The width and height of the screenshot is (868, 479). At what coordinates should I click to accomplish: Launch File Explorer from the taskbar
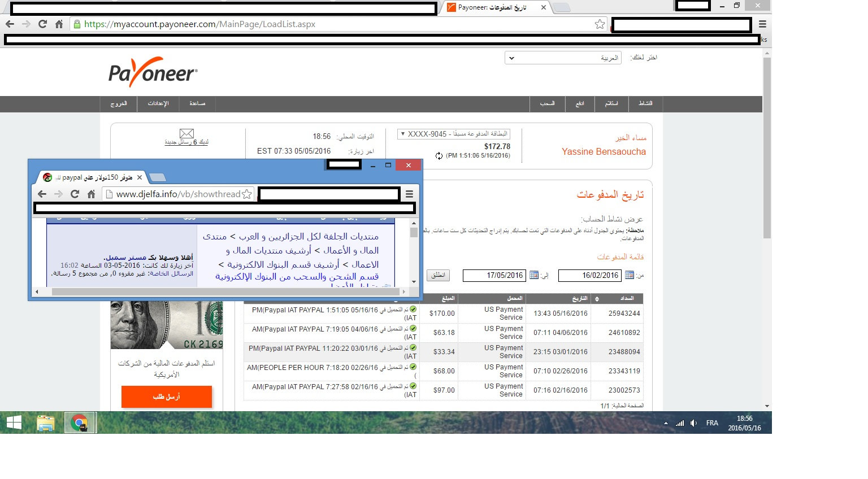click(x=46, y=423)
